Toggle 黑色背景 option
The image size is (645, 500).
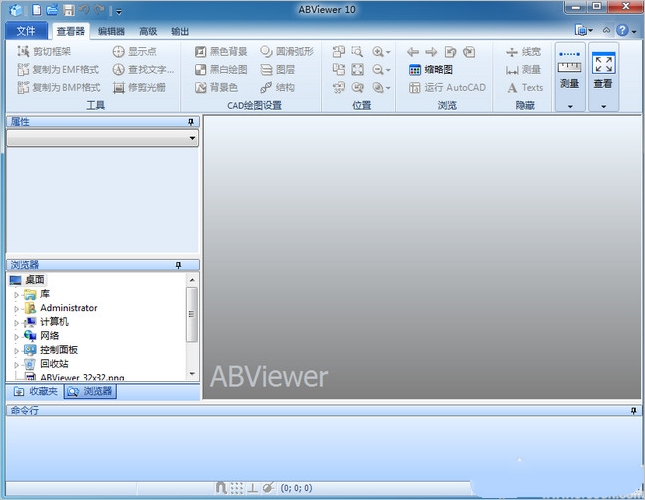[x=220, y=51]
